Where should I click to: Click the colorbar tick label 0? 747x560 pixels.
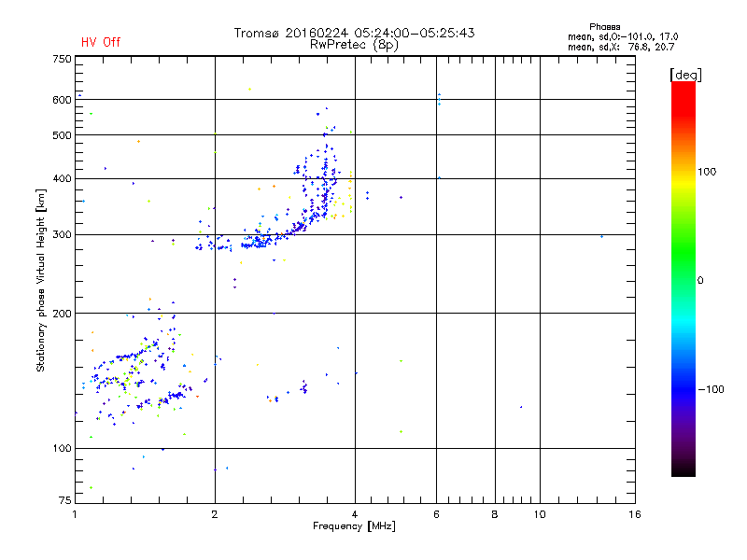[x=700, y=281]
